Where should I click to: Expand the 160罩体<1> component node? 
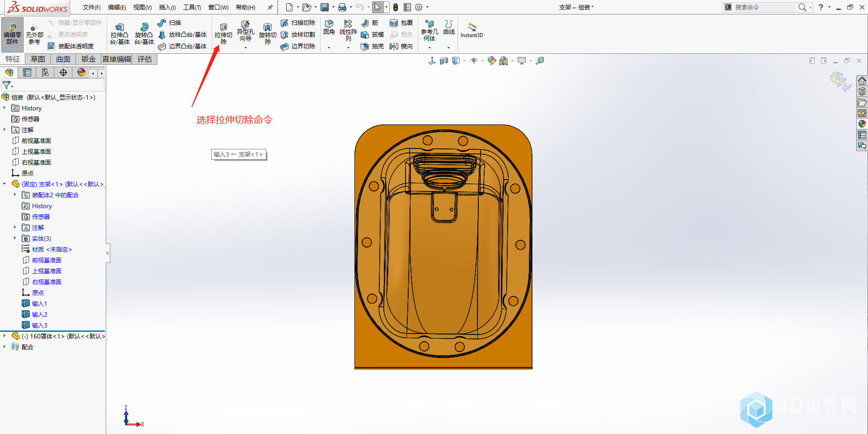coord(5,336)
